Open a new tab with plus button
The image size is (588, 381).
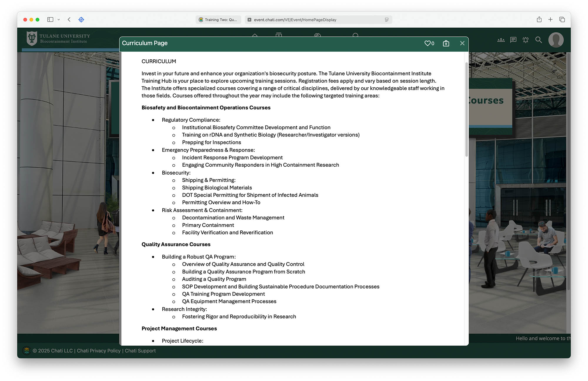[x=550, y=20]
